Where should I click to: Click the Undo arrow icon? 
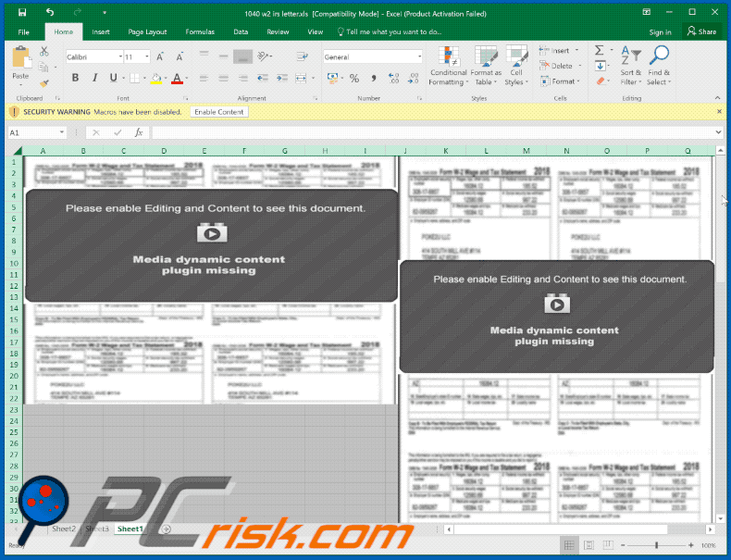point(50,13)
